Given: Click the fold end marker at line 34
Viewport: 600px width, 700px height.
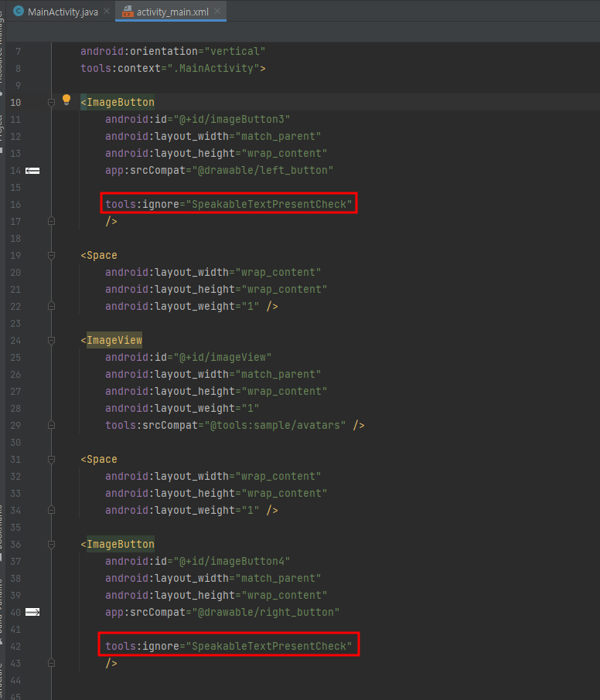Looking at the screenshot, I should (x=51, y=510).
